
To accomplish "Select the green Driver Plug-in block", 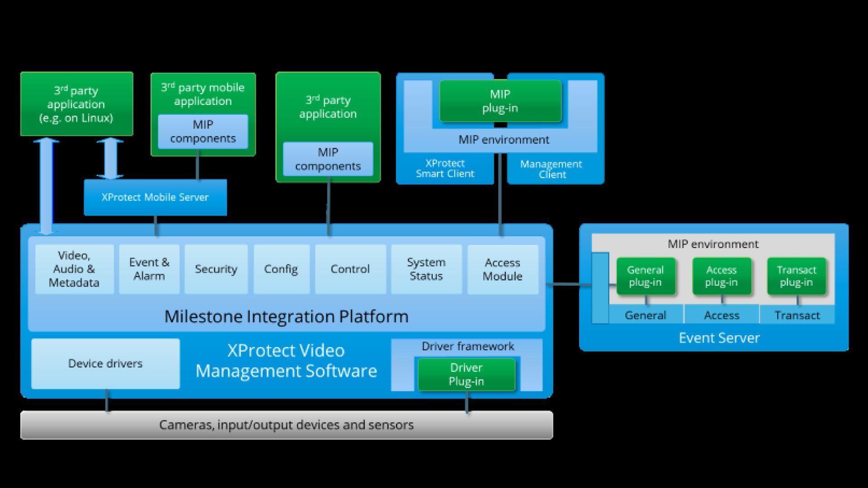I will coord(467,375).
